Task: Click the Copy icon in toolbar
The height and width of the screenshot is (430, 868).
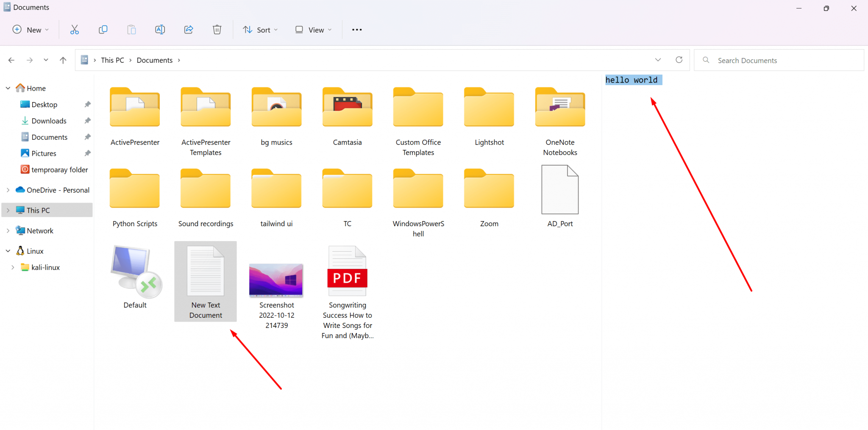Action: point(103,30)
